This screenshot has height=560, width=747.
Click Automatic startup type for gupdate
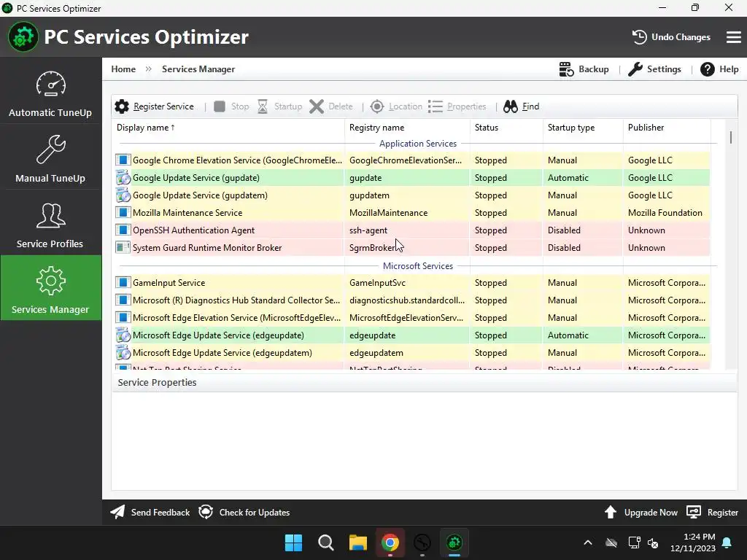(x=583, y=178)
